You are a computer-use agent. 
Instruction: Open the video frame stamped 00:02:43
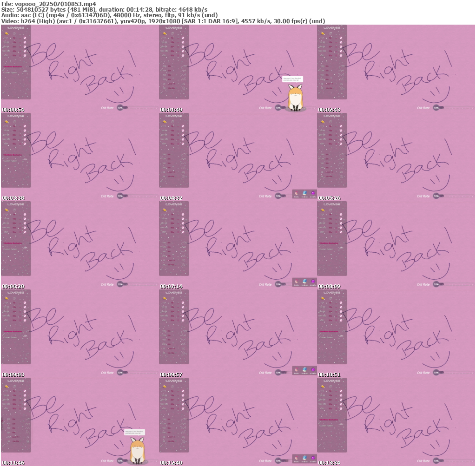pos(396,69)
